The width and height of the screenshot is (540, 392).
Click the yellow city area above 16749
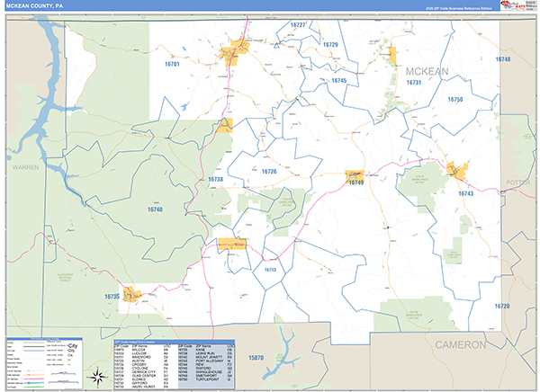(355, 175)
